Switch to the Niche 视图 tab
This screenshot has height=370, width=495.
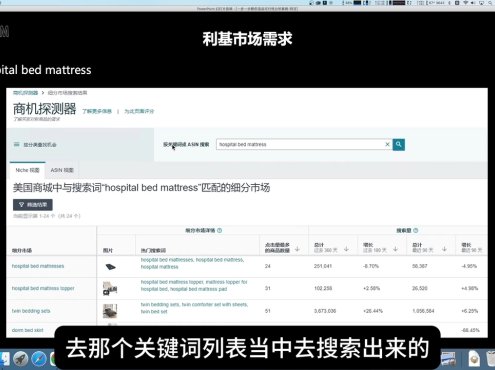pyautogui.click(x=27, y=170)
